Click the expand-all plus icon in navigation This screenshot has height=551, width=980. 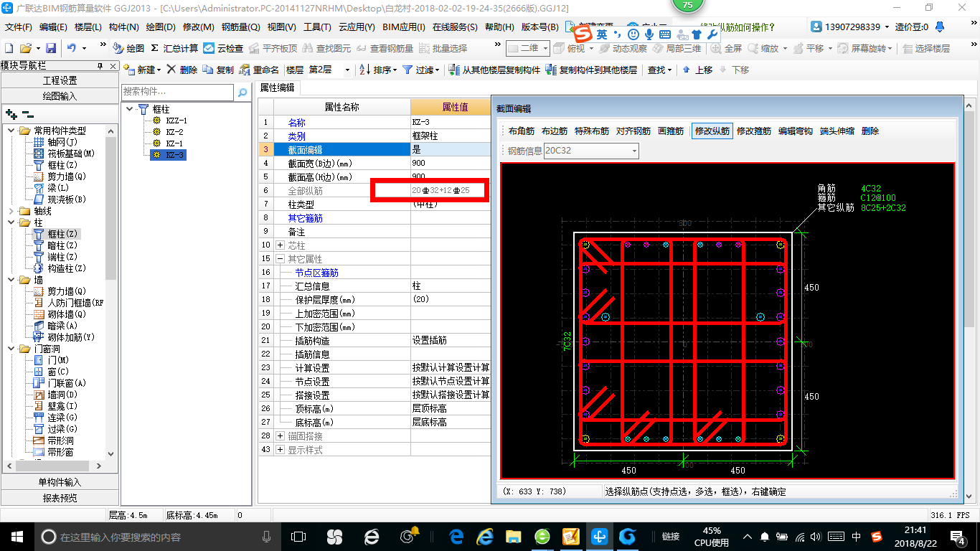[x=11, y=113]
